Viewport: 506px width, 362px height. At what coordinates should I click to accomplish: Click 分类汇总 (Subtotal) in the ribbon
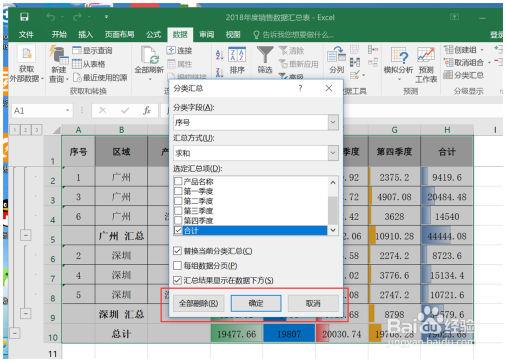coord(463,75)
